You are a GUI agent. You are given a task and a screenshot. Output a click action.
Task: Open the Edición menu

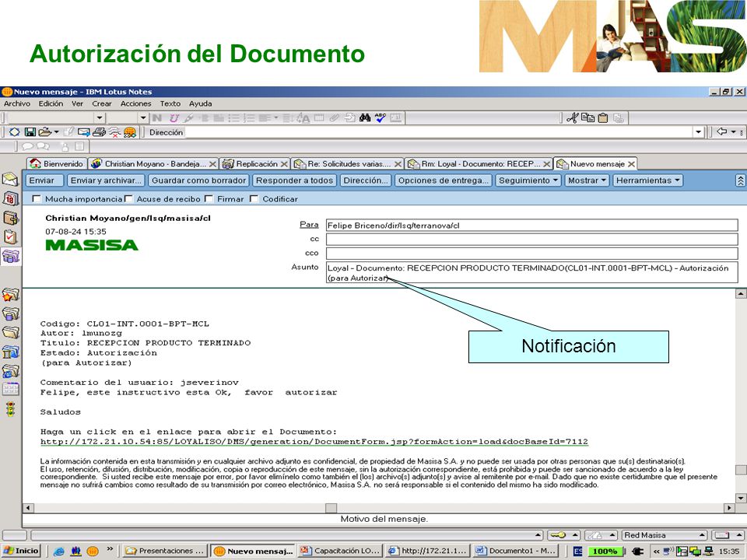(x=51, y=103)
